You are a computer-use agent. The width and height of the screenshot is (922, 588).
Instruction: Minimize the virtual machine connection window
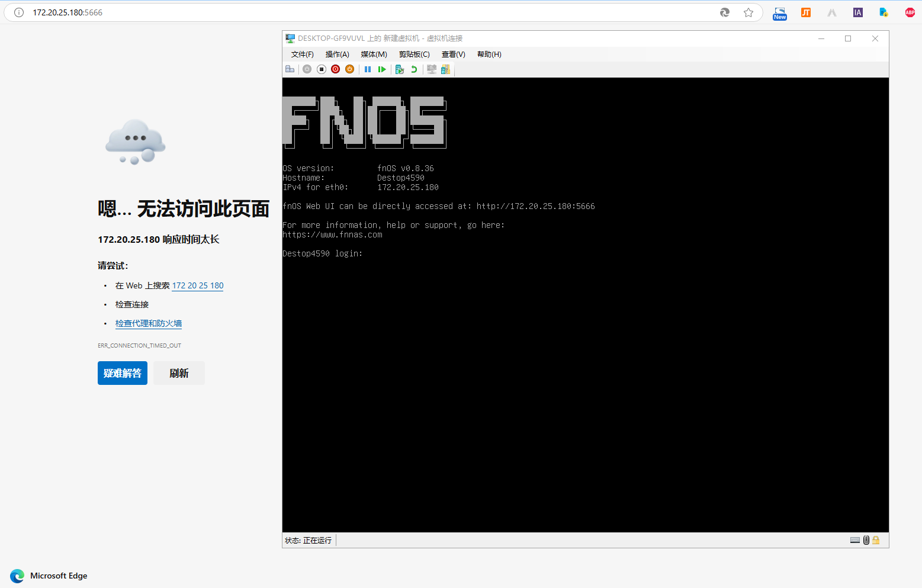[821, 38]
